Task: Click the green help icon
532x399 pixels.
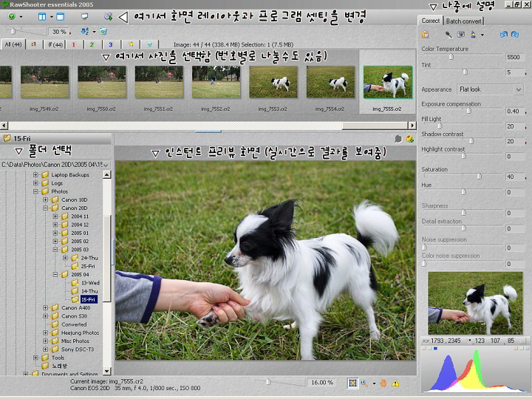Action: click(x=12, y=16)
